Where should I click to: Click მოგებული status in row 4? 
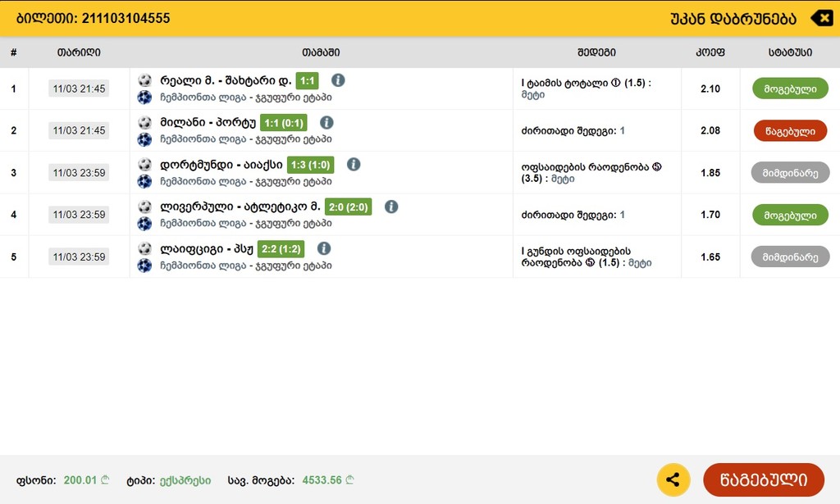coord(790,215)
